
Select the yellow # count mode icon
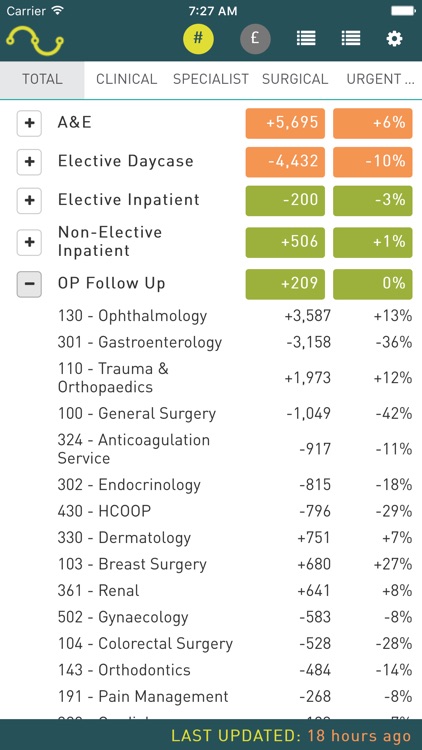(x=198, y=39)
